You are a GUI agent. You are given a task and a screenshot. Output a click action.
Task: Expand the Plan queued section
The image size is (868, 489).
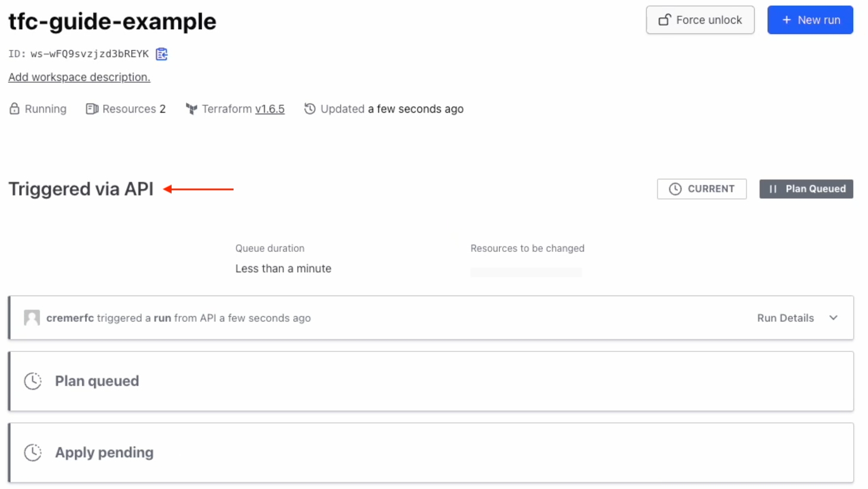[x=431, y=381]
